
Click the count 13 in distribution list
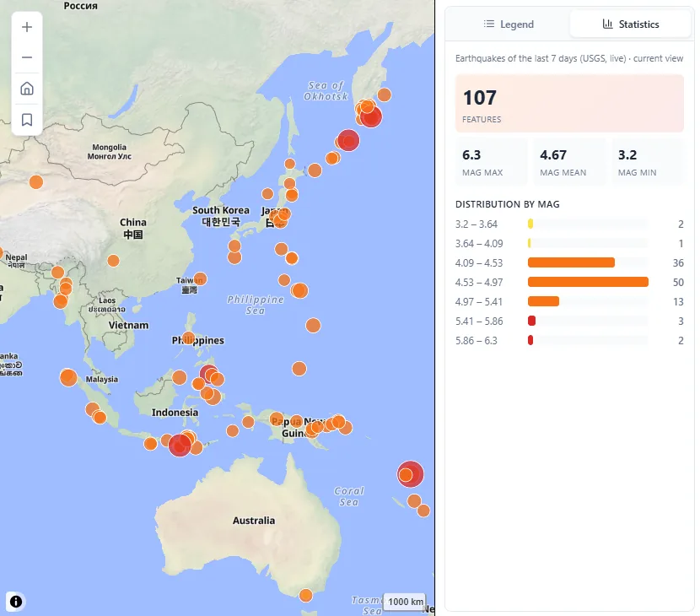(678, 302)
